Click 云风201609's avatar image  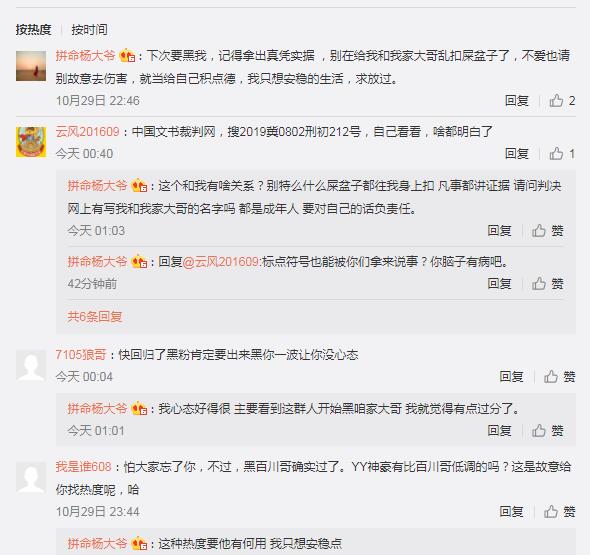[31, 142]
